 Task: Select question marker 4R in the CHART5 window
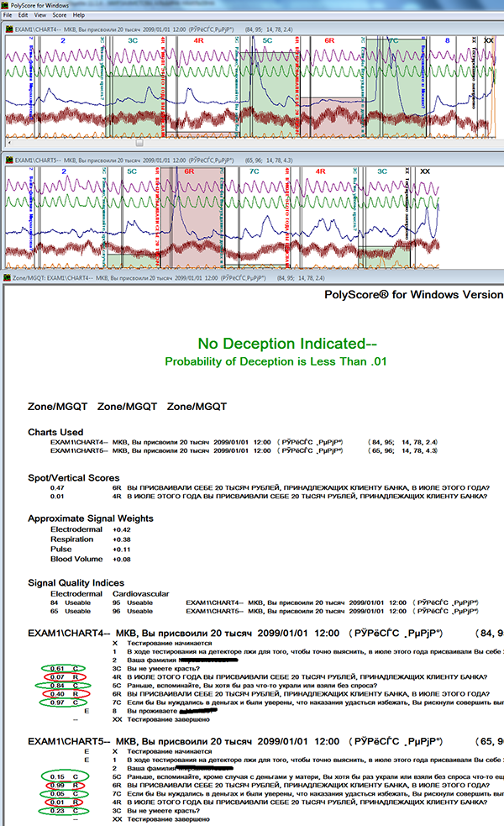tap(320, 171)
